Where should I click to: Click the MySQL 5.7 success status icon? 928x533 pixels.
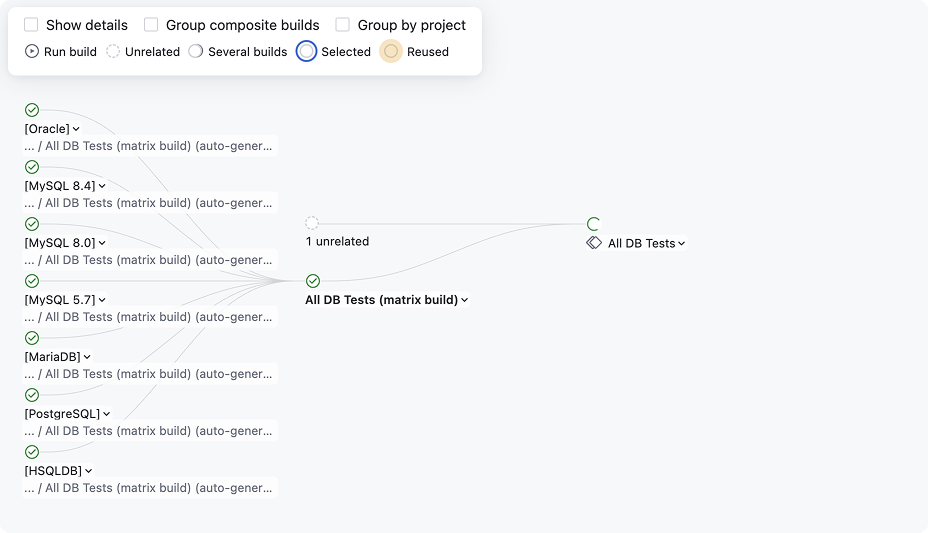tap(32, 281)
